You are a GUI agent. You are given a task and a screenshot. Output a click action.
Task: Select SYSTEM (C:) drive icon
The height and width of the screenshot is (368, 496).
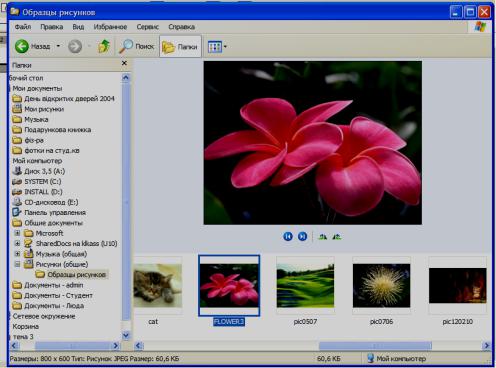click(x=17, y=182)
